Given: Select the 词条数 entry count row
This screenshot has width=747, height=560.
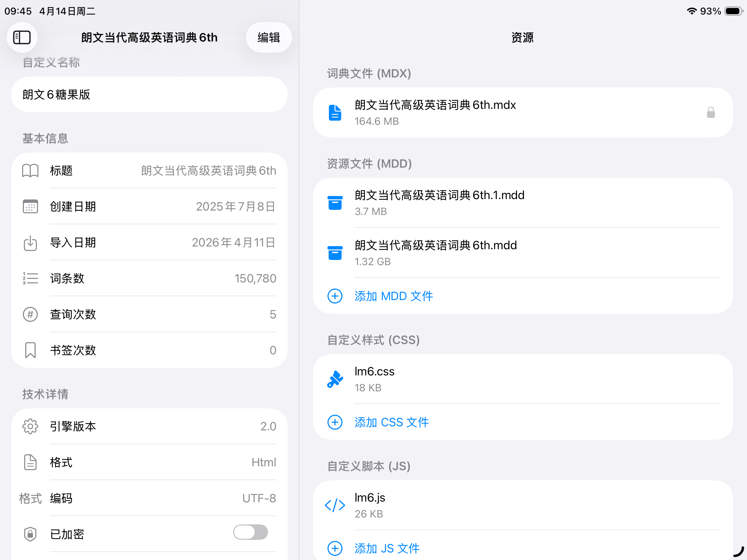Looking at the screenshot, I should point(149,278).
